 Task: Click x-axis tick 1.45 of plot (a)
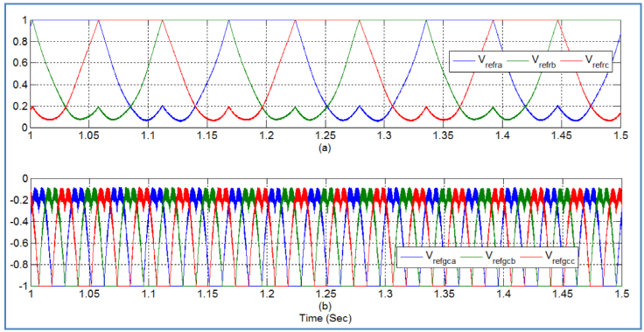coord(563,136)
